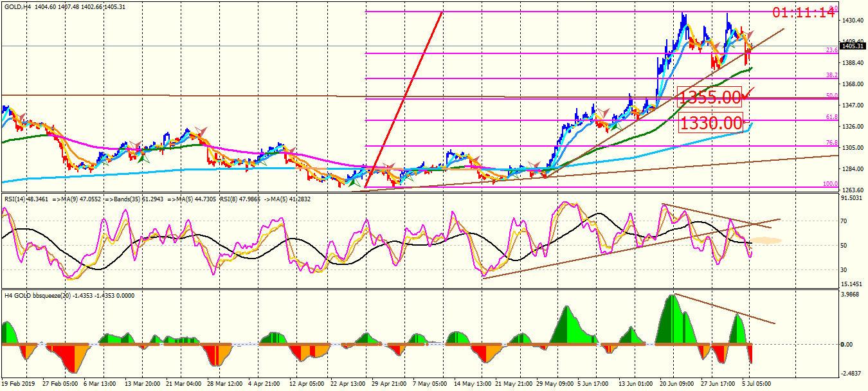Select the Fibonacci 38.2 level label
The image size is (868, 391).
tap(831, 75)
